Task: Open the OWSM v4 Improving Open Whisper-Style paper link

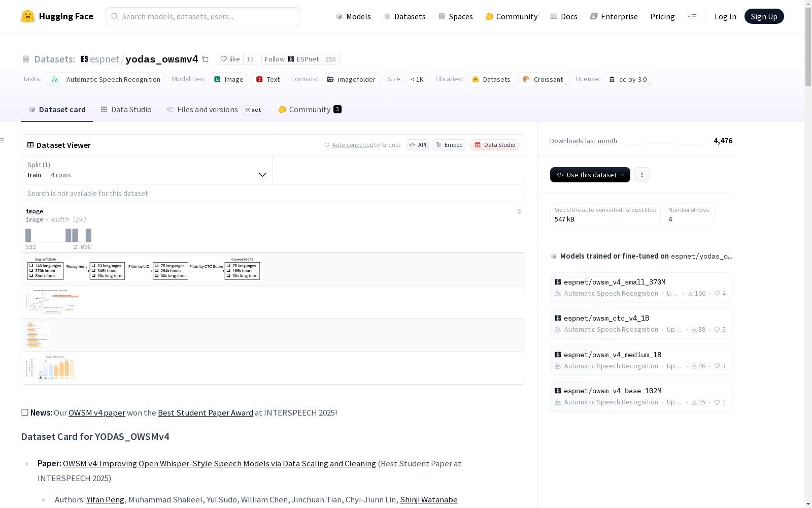Action: [219, 463]
